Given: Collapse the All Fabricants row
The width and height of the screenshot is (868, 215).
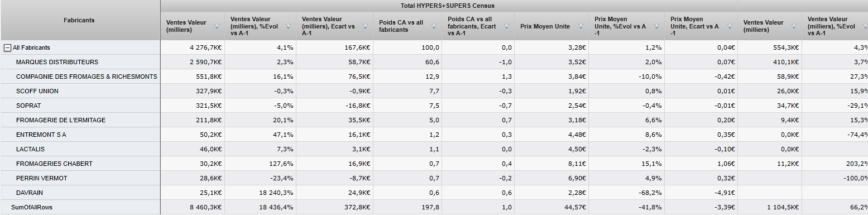Looking at the screenshot, I should [x=8, y=48].
